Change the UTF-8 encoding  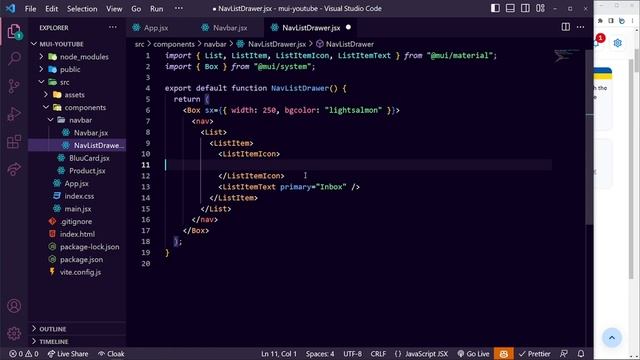pos(352,354)
